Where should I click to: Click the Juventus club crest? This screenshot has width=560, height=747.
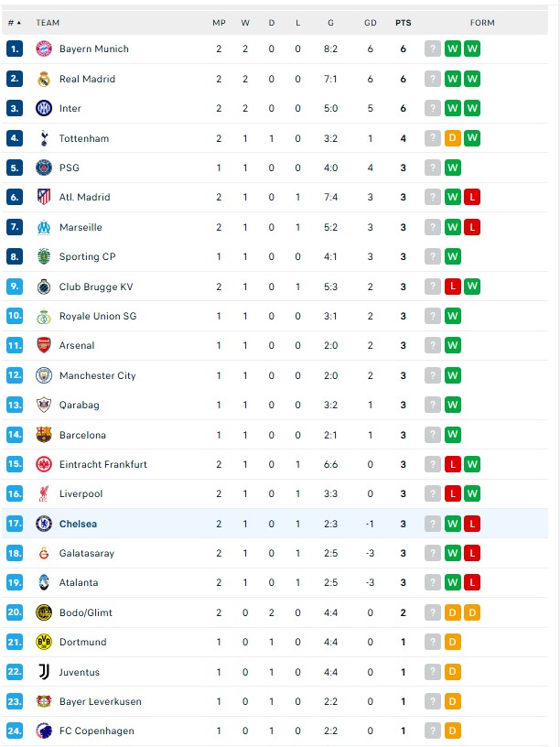point(43,672)
